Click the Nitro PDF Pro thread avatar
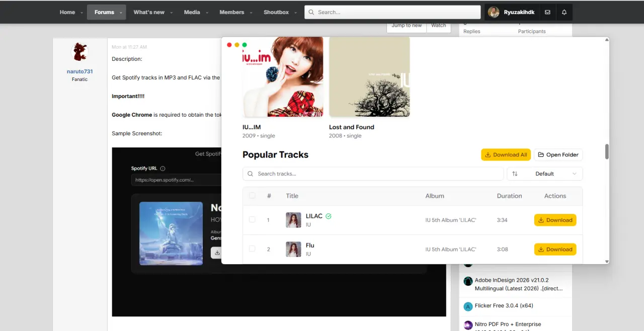 click(x=468, y=325)
